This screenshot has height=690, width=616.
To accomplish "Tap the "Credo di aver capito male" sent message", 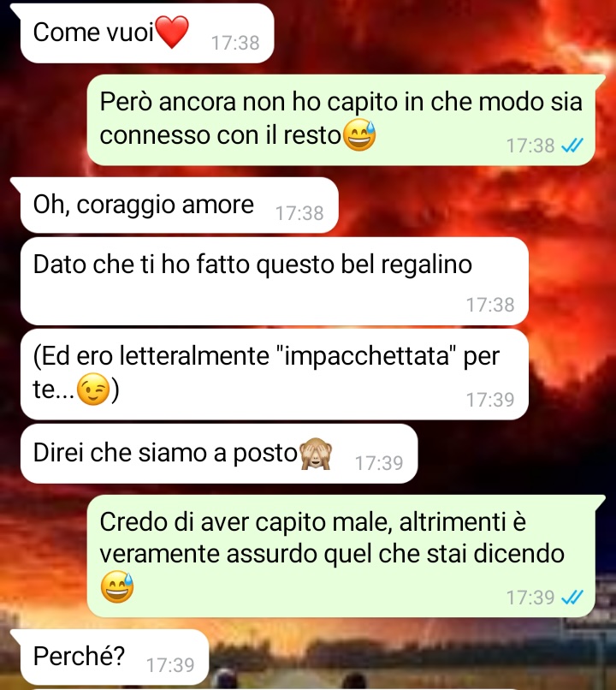I will (x=341, y=556).
